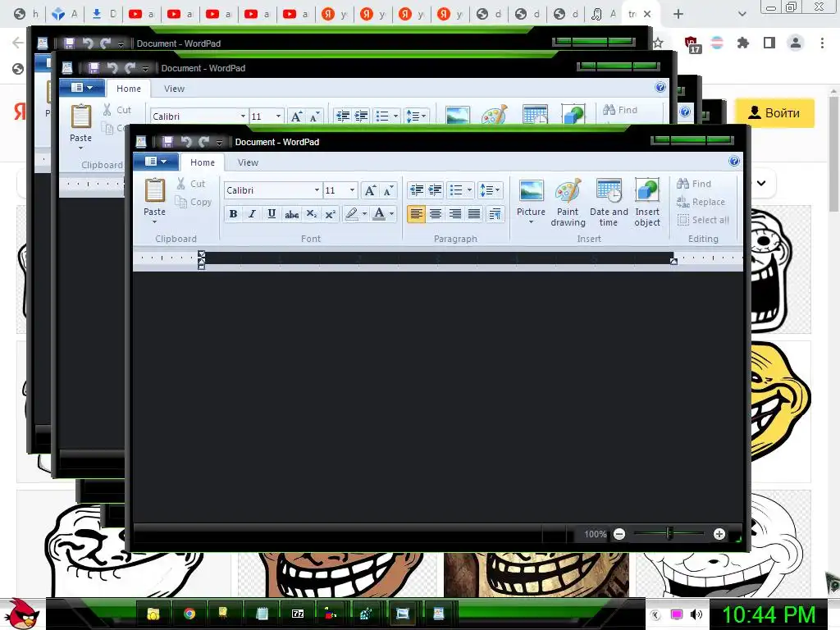Click Find in front WordPad
Image resolution: width=840 pixels, height=630 pixels.
tap(694, 184)
